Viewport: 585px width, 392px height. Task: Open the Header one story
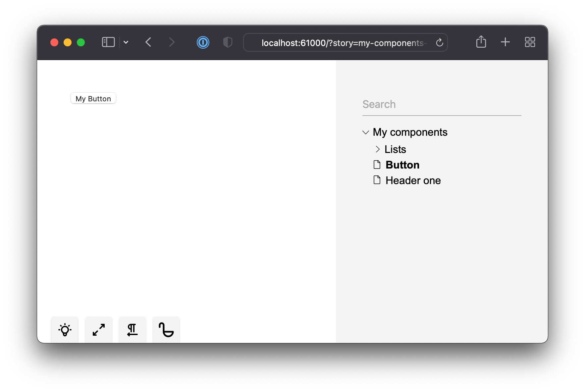[x=413, y=180]
